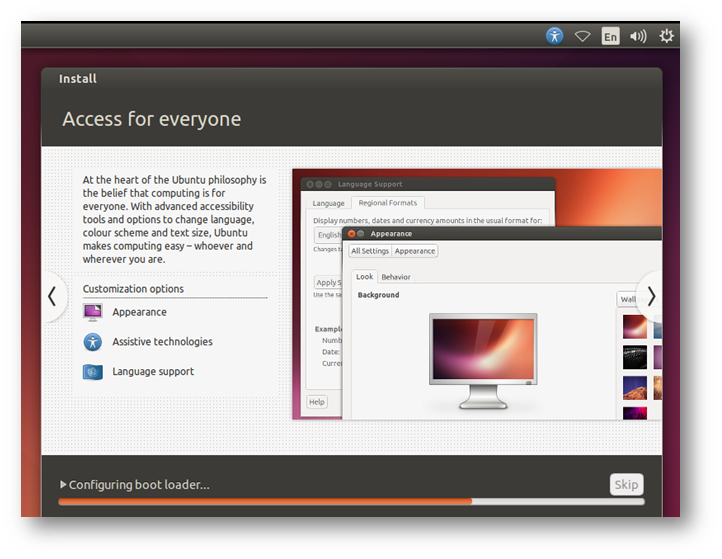
Task: Click the Access for everyone title
Action: pos(151,119)
